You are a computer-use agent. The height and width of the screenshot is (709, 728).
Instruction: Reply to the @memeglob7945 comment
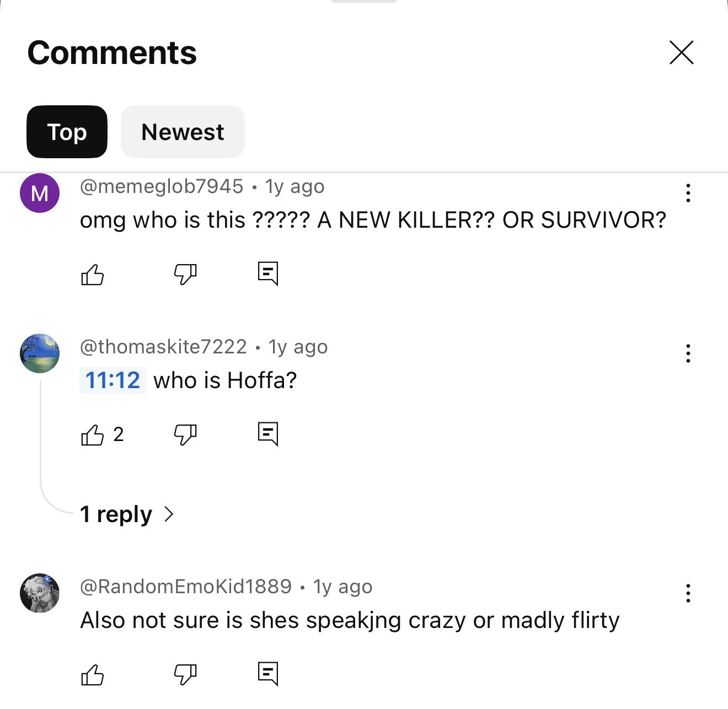(268, 273)
